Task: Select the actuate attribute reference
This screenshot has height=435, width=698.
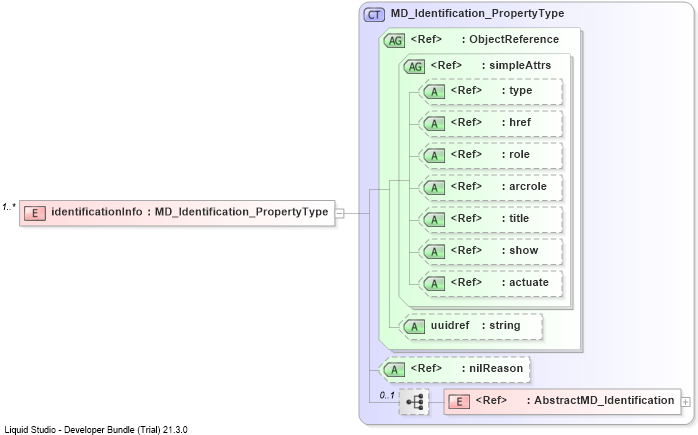Action: coord(493,284)
